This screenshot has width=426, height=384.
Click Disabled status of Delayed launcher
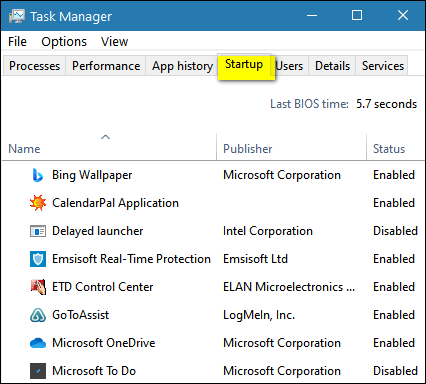[x=395, y=231]
